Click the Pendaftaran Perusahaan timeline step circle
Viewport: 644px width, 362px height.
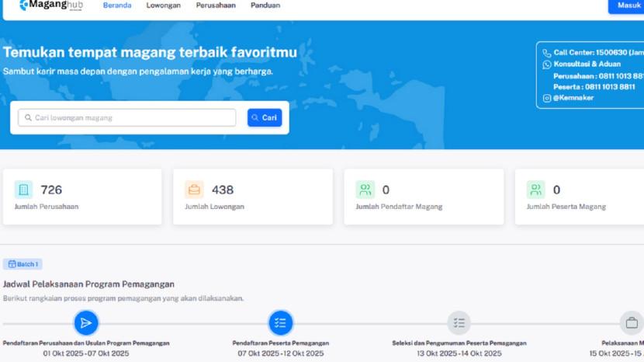[86, 323]
